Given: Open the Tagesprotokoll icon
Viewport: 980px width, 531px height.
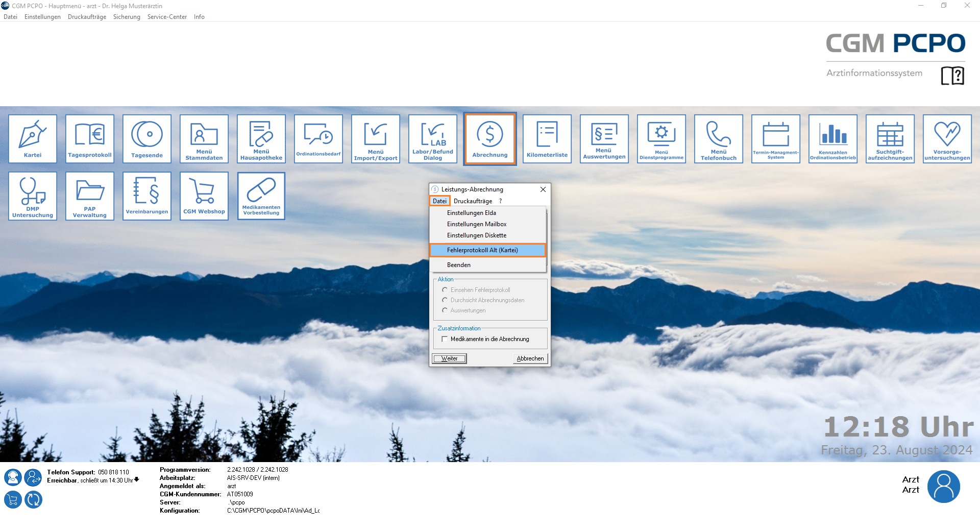Looking at the screenshot, I should 90,138.
